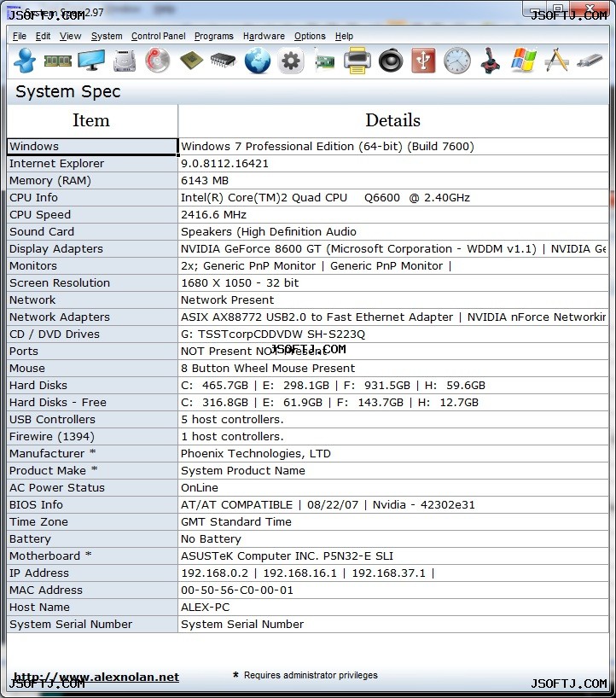
Task: Click the OnLine AC power value
Action: tap(200, 487)
